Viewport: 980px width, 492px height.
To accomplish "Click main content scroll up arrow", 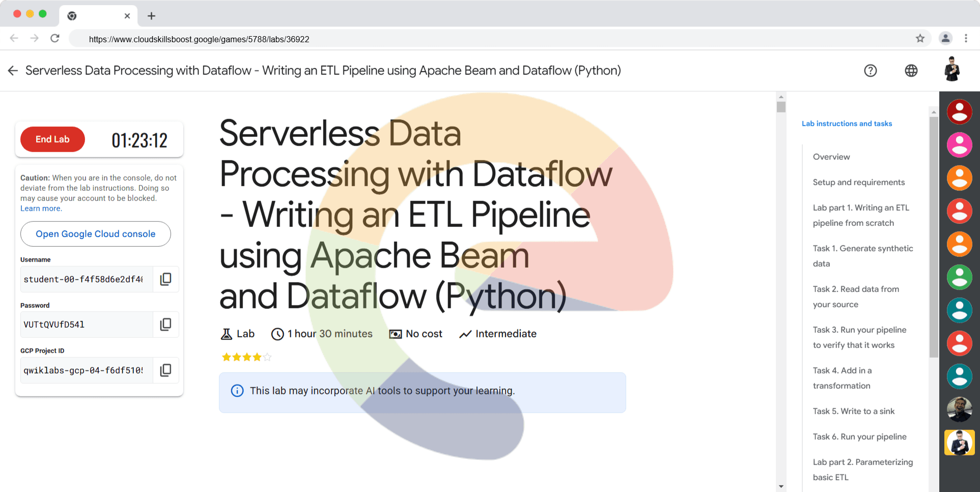I will 781,97.
